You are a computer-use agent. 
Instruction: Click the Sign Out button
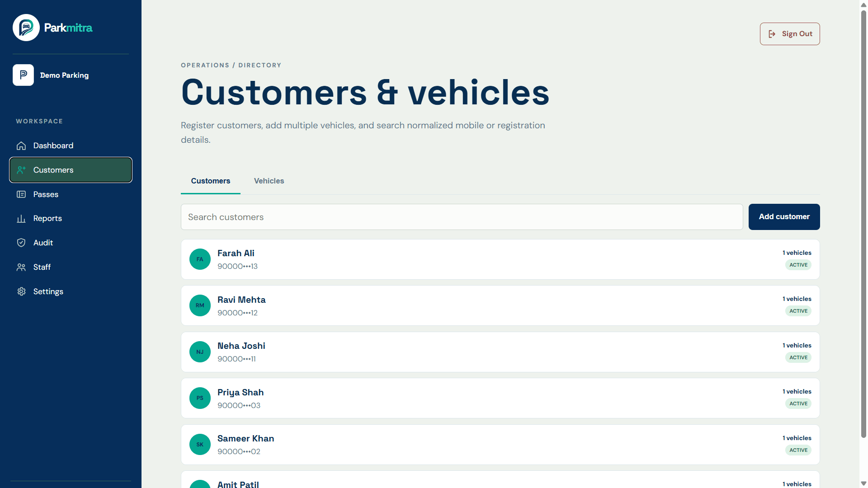tap(789, 34)
